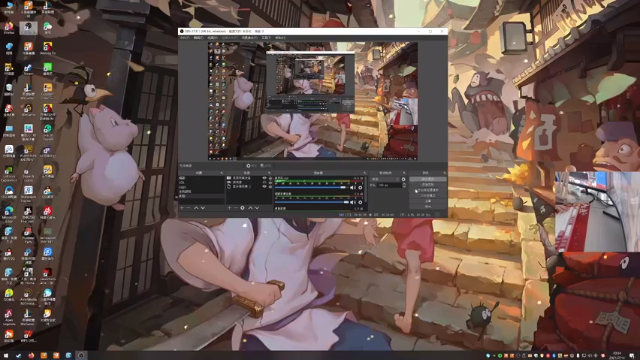Viewport: 640px width, 360px height.
Task: Click the Start Virtual Camera button
Action: [x=428, y=190]
